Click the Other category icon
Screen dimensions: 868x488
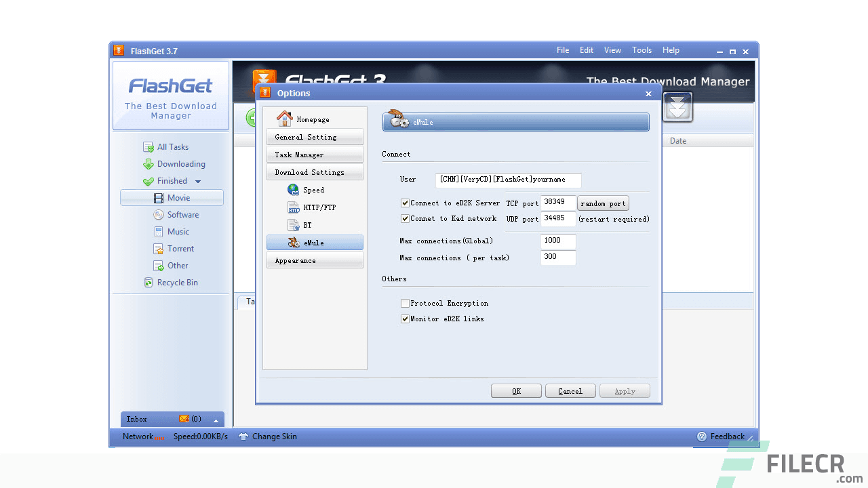pos(159,266)
